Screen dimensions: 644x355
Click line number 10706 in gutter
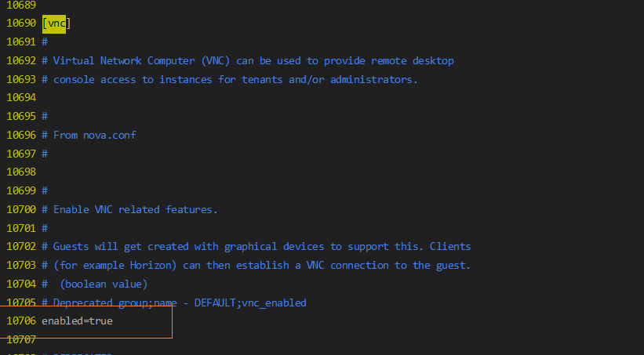tap(20, 321)
